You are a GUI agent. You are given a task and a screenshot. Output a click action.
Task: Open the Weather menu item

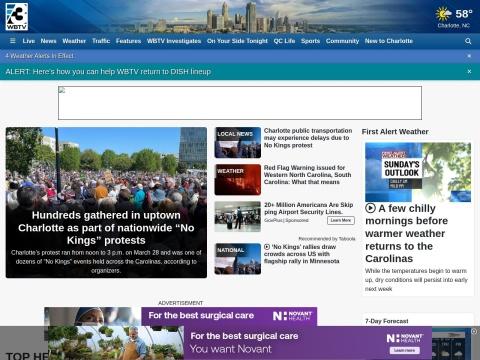(x=74, y=41)
